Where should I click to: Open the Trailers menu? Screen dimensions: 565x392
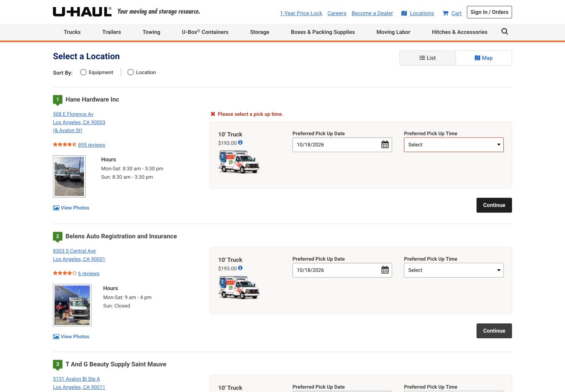pos(111,32)
